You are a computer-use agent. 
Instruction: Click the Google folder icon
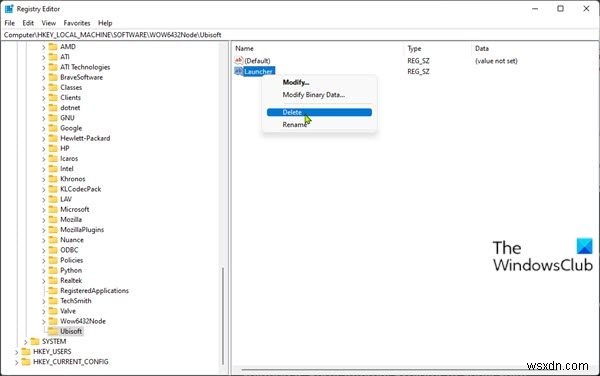point(53,128)
